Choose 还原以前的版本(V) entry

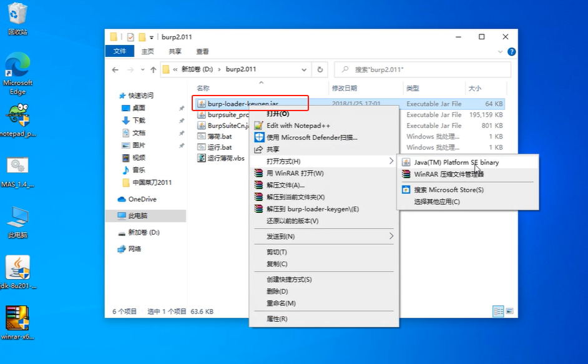(324, 220)
